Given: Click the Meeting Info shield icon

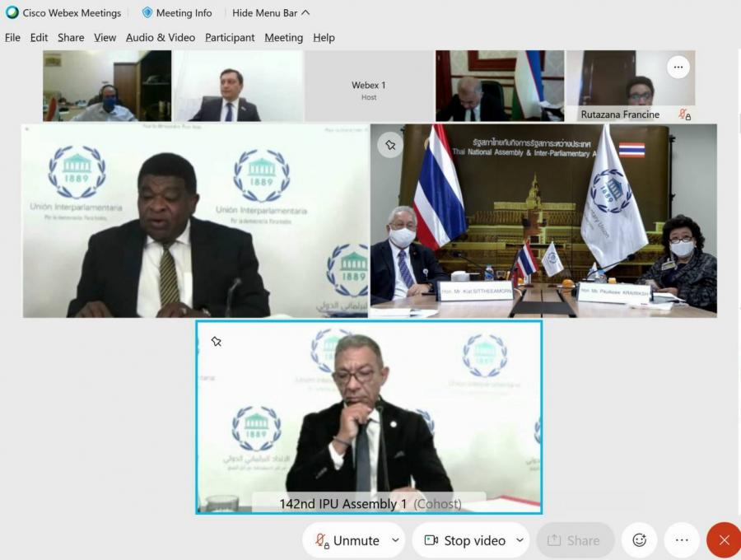Looking at the screenshot, I should (x=147, y=12).
